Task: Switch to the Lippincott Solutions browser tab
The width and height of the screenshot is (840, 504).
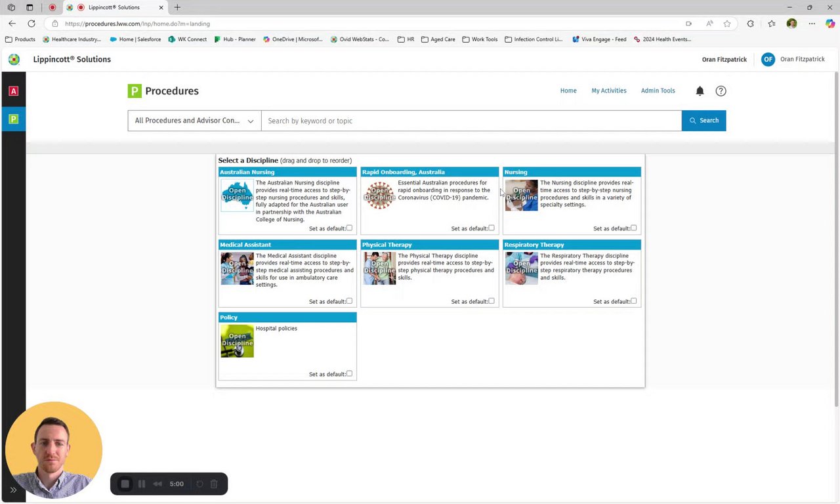Action: [x=116, y=7]
